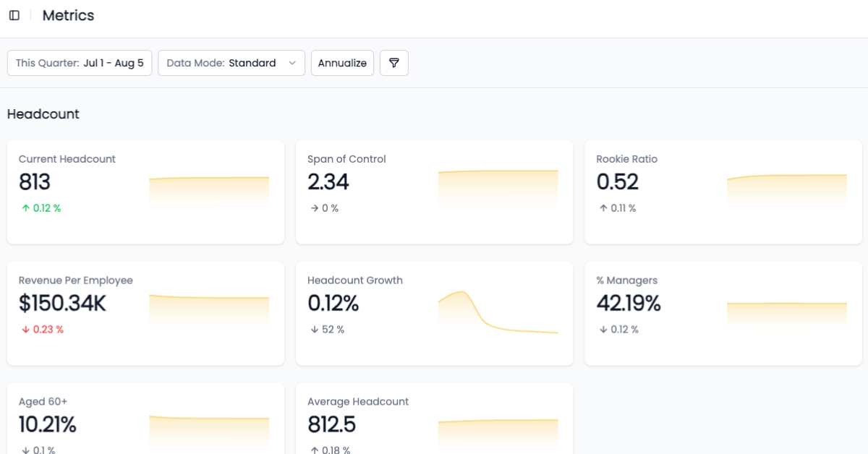Click the 0 % no-change indicator
The width and height of the screenshot is (868, 454).
pyautogui.click(x=325, y=208)
